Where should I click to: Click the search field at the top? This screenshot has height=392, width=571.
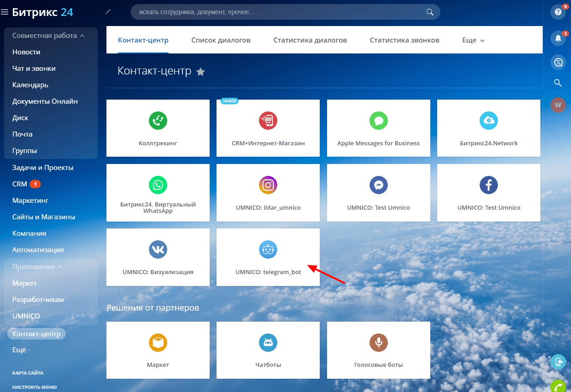pos(279,12)
